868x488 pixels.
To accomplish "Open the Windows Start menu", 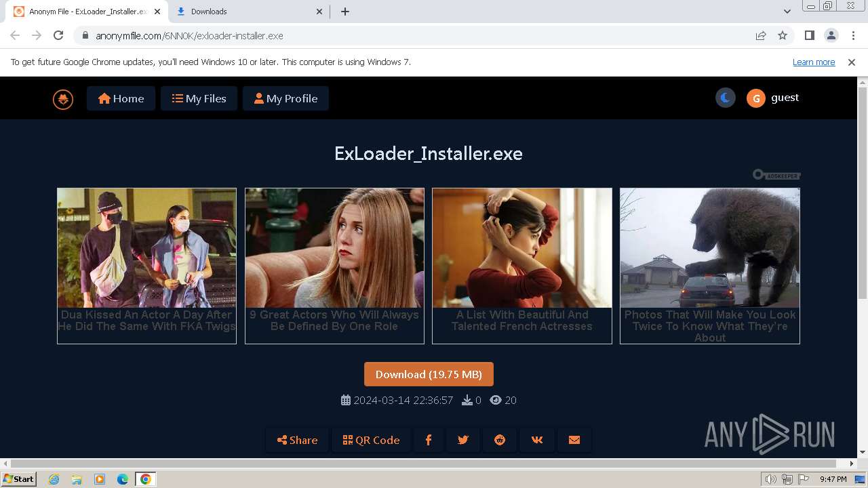I will tap(19, 479).
